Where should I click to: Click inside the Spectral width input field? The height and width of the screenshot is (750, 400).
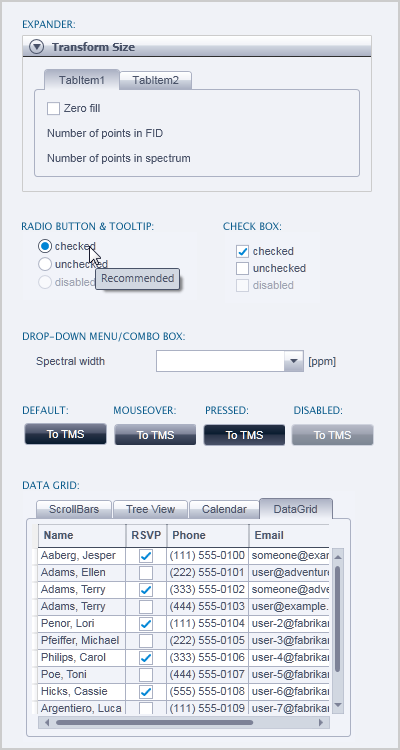coord(221,361)
